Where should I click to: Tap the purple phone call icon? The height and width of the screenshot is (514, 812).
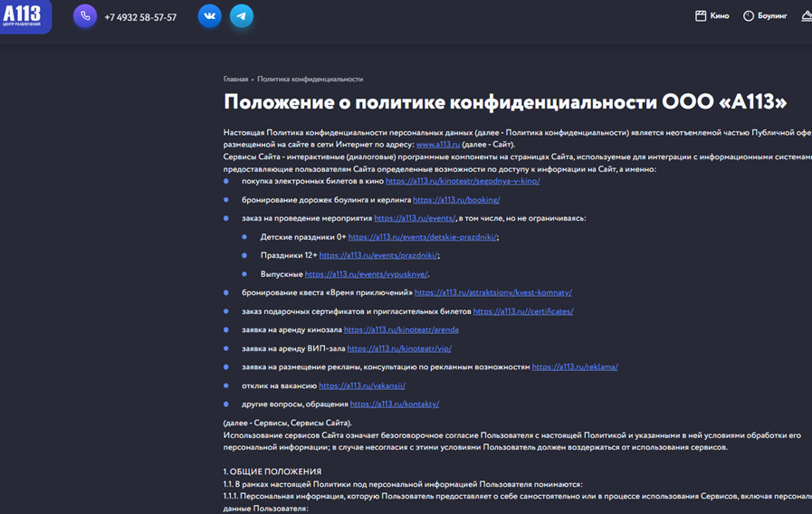tap(85, 16)
